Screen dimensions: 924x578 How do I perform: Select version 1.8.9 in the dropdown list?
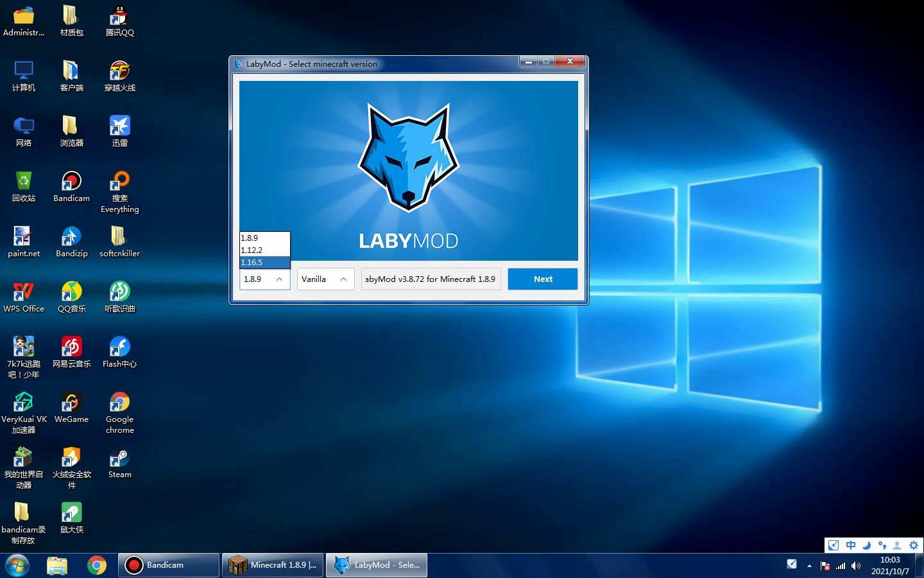pyautogui.click(x=264, y=238)
